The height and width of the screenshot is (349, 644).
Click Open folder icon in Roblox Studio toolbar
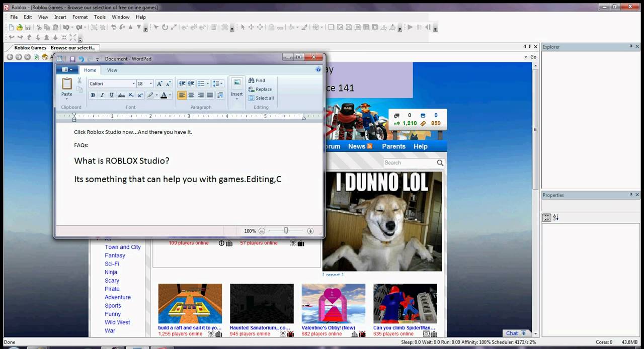pos(19,27)
